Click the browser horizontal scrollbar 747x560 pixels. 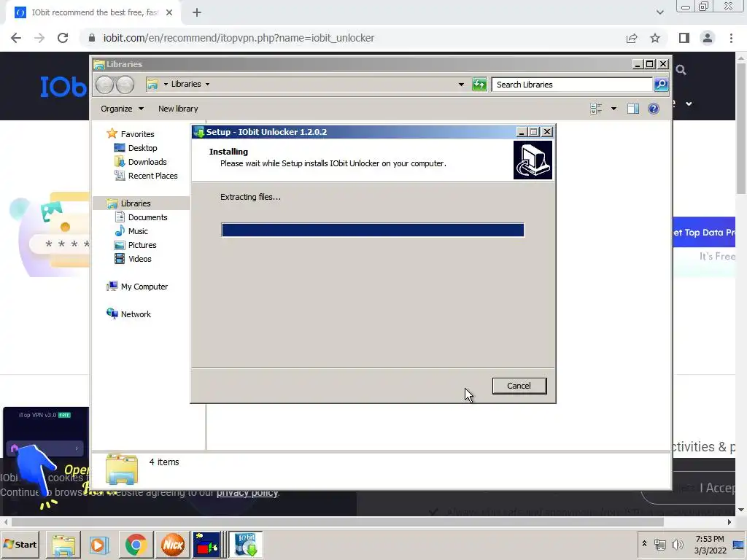click(337, 522)
